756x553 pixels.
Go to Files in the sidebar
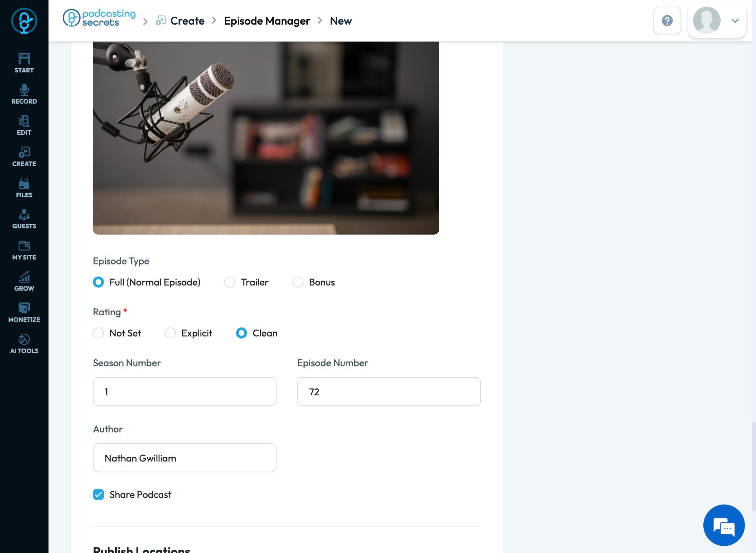point(24,187)
